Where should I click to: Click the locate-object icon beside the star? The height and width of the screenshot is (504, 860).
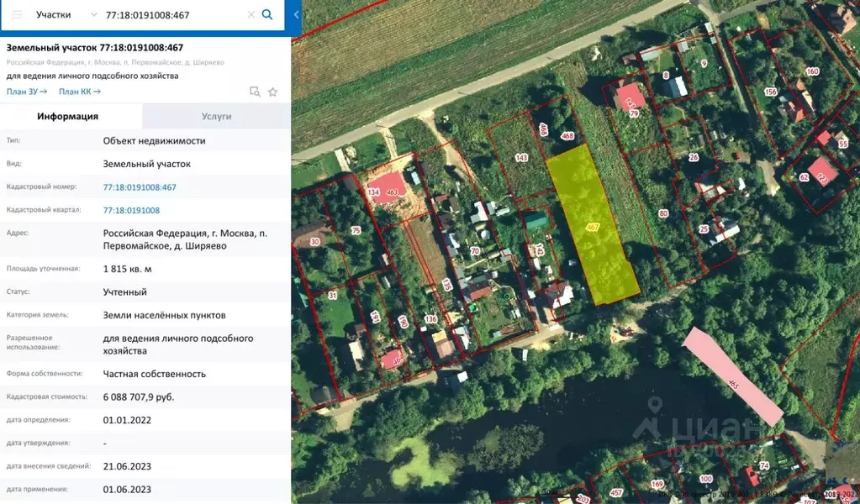255,92
